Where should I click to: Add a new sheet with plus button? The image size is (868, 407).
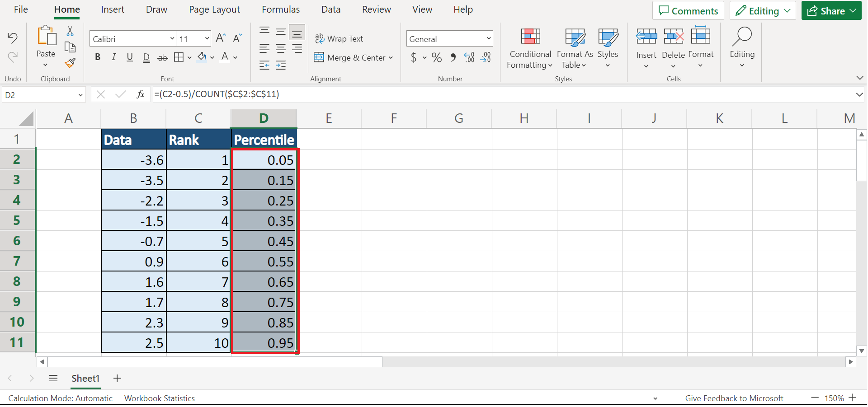117,378
